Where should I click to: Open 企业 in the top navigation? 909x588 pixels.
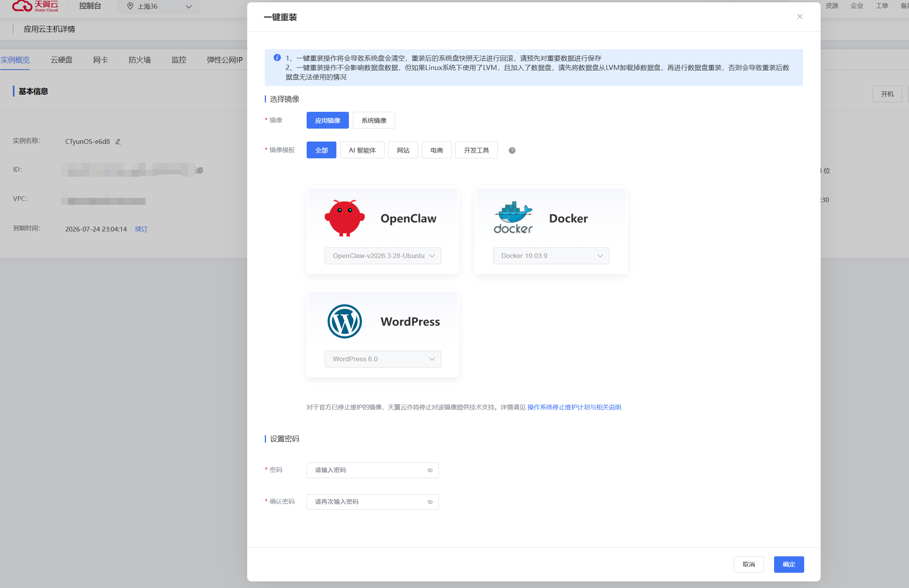point(857,6)
